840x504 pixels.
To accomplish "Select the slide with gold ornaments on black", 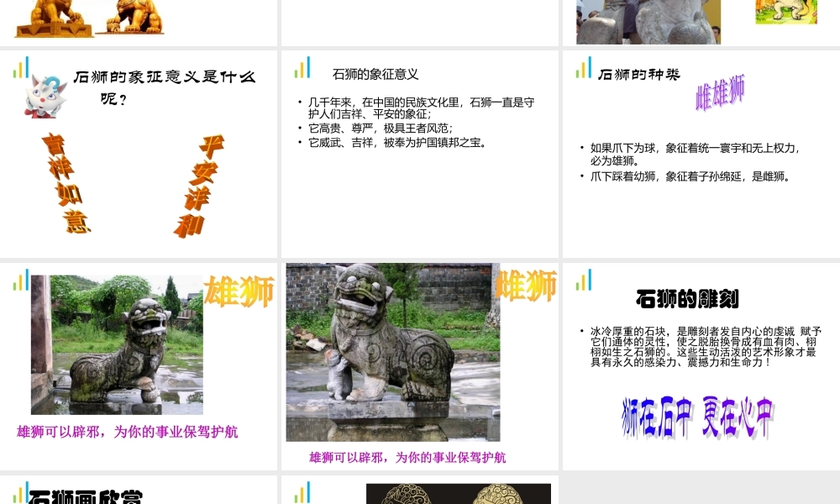I will pyautogui.click(x=419, y=490).
